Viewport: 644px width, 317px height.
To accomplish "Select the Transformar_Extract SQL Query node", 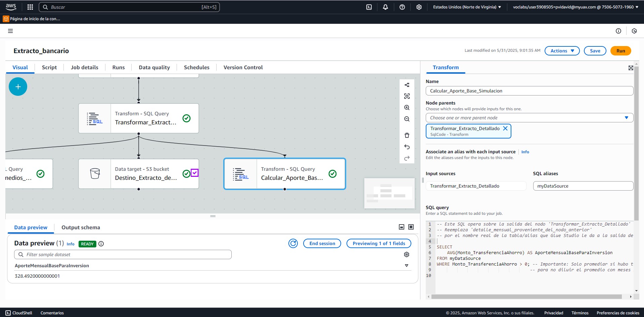I will tap(139, 118).
